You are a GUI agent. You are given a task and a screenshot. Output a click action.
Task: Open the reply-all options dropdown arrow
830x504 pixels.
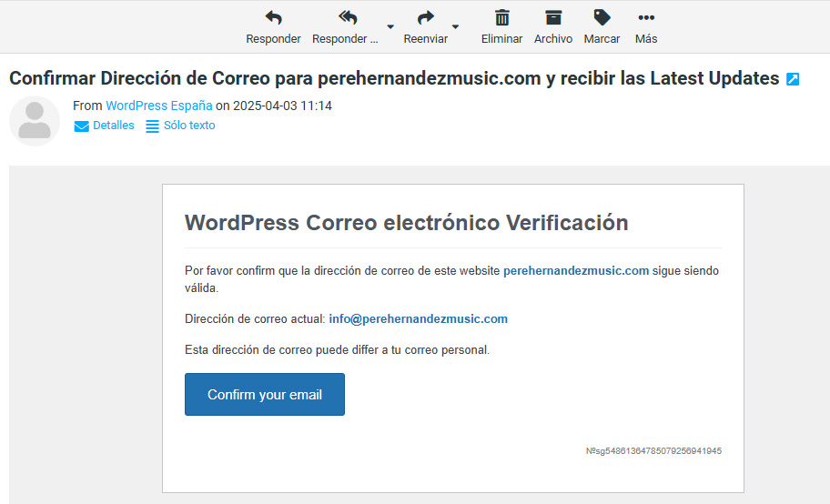[390, 26]
